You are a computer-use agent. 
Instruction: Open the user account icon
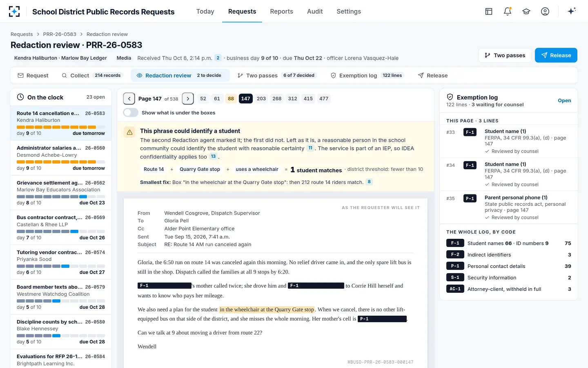point(545,11)
